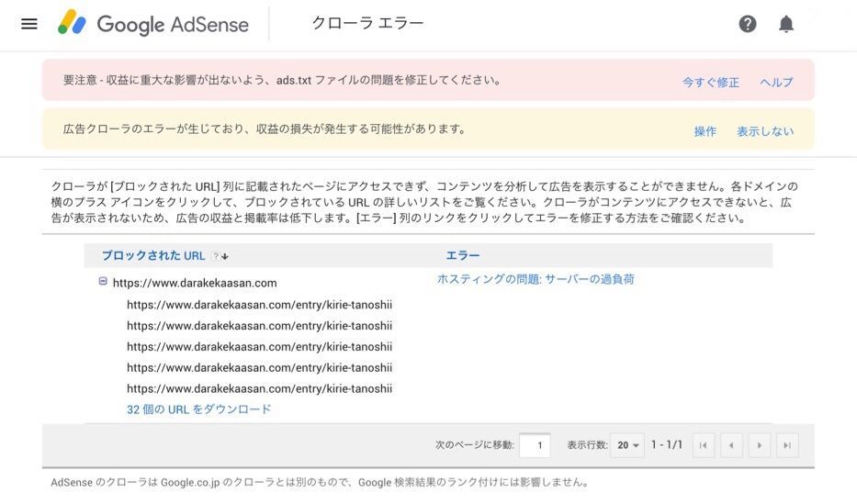Click the エラー column header
Viewport: 857px width, 504px height.
(x=462, y=255)
